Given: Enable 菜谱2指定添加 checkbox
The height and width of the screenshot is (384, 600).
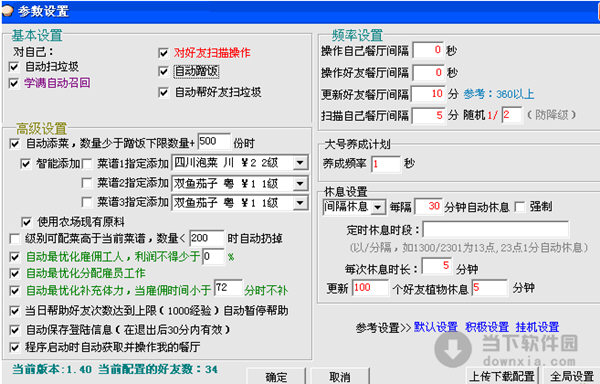Looking at the screenshot, I should tap(87, 183).
